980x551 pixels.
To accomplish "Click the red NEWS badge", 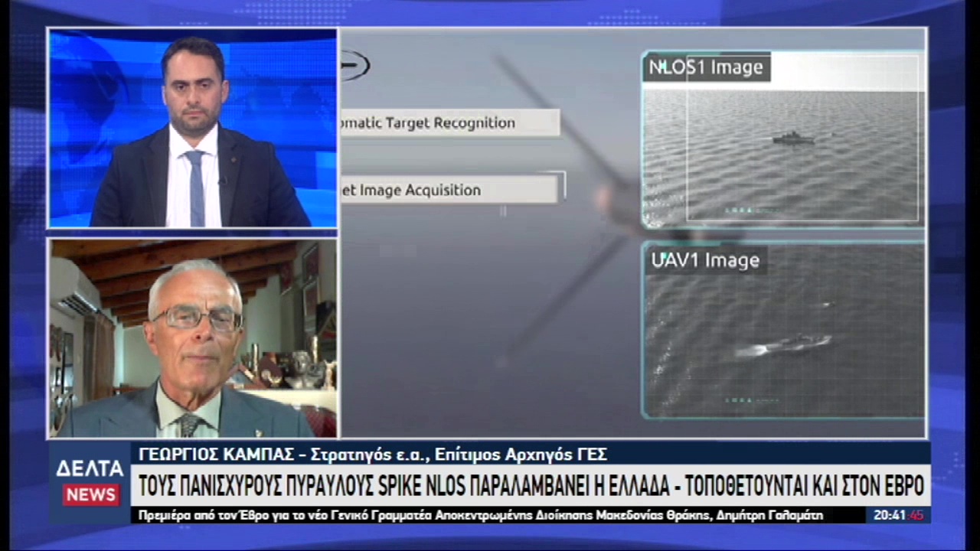I will tap(90, 494).
